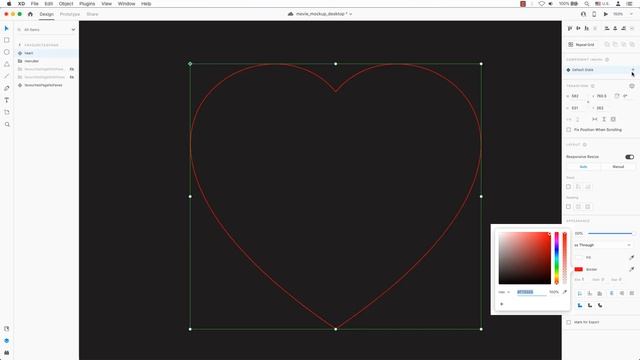Click the Fill eyedropper icon
The height and width of the screenshot is (360, 640).
pyautogui.click(x=631, y=258)
